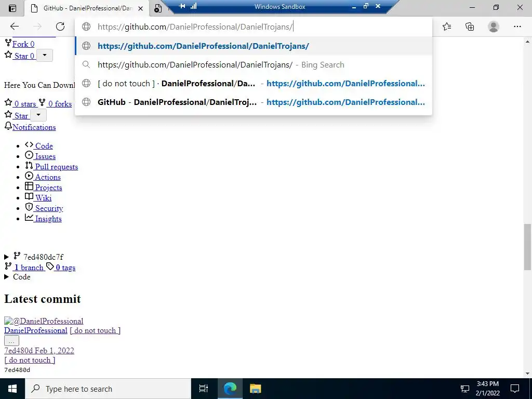Open the Collections icon in toolbar

pyautogui.click(x=470, y=26)
